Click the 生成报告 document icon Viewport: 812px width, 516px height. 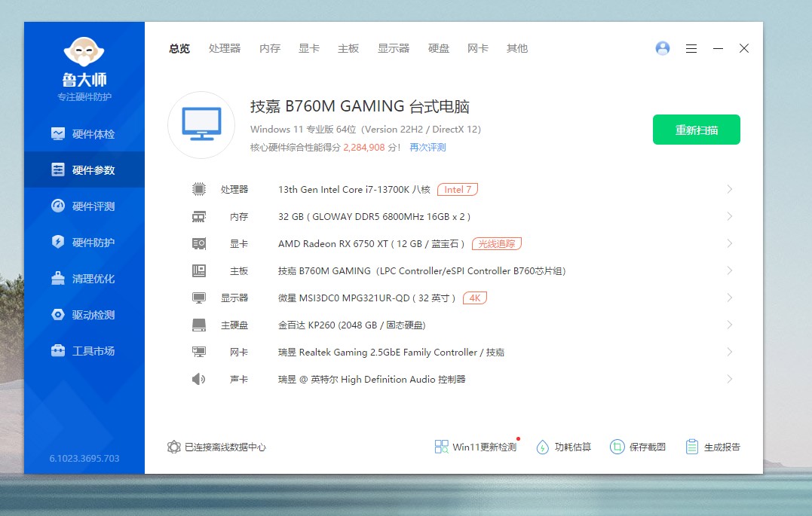click(692, 447)
